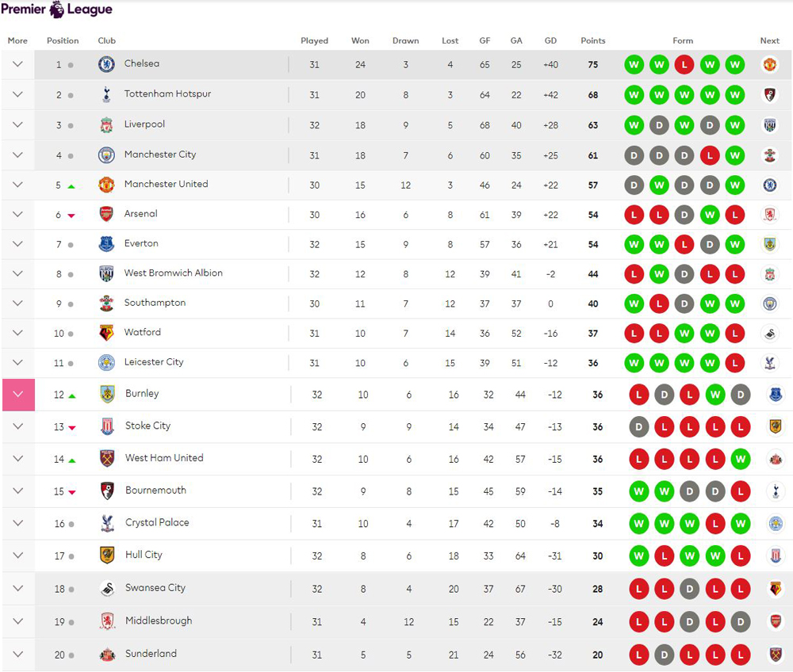
Task: Expand the Chelsea row details
Action: (17, 64)
